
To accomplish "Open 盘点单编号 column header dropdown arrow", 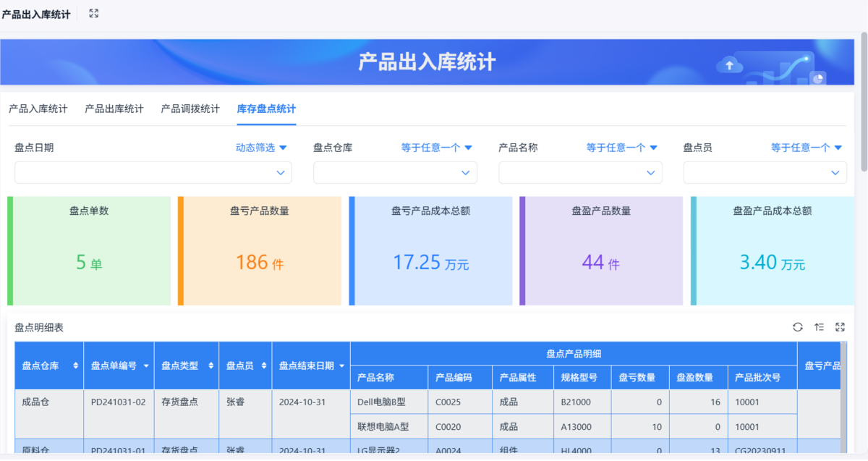I will point(146,366).
